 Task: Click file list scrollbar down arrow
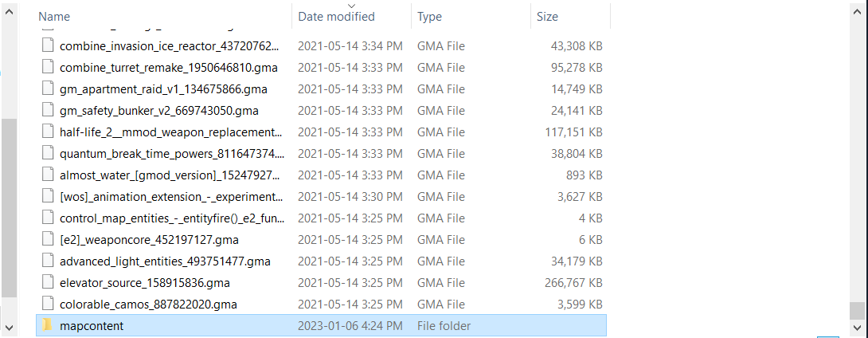tap(856, 326)
